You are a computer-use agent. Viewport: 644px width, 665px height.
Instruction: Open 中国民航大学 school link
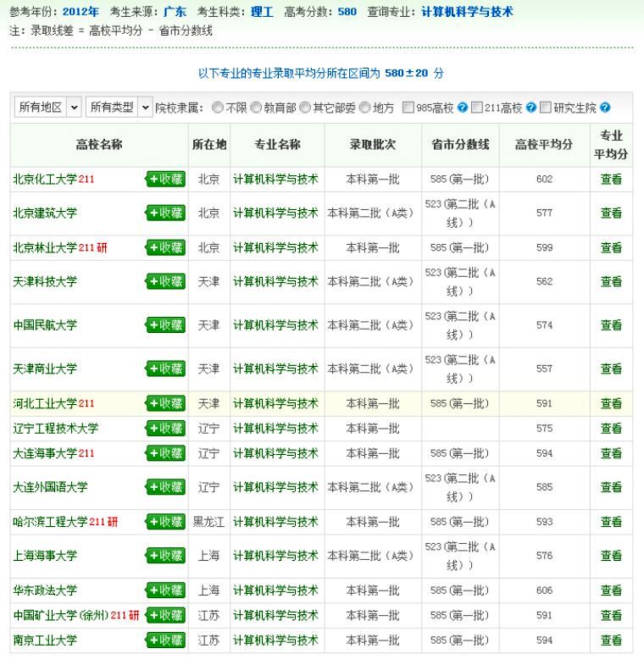point(45,324)
